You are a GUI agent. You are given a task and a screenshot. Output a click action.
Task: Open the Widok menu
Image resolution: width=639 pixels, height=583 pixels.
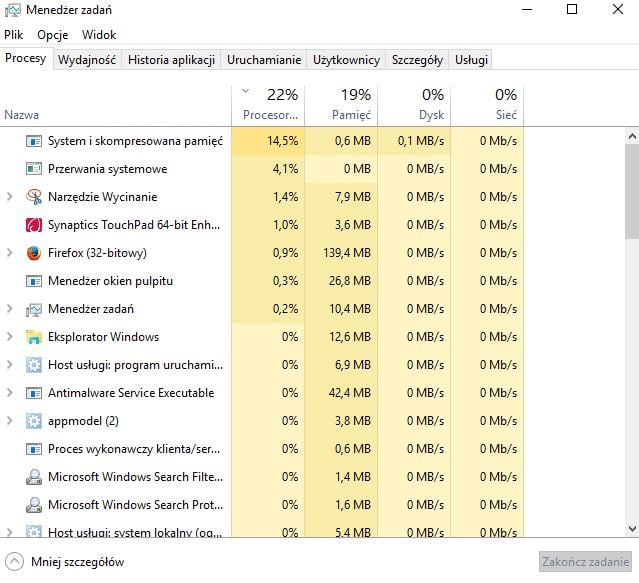[x=99, y=35]
